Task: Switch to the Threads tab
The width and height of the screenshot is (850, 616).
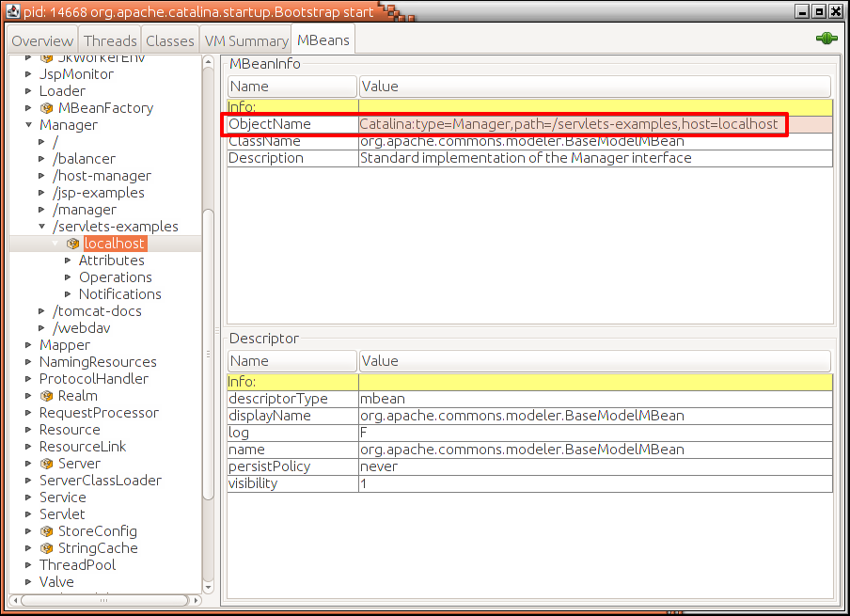Action: click(x=110, y=40)
